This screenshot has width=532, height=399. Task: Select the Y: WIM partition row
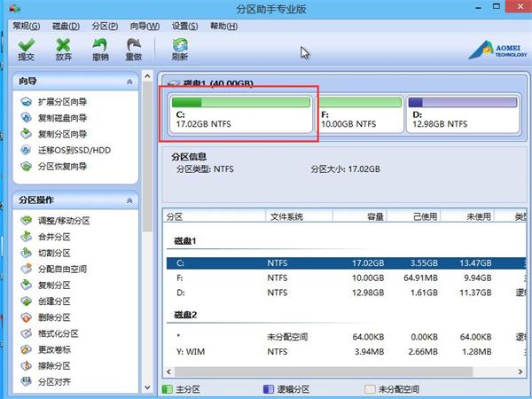pos(346,352)
